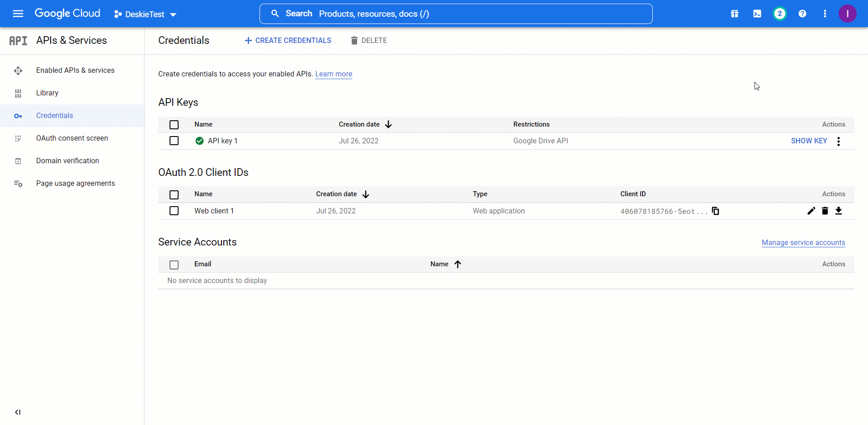Click the Web application type cell

click(x=499, y=211)
